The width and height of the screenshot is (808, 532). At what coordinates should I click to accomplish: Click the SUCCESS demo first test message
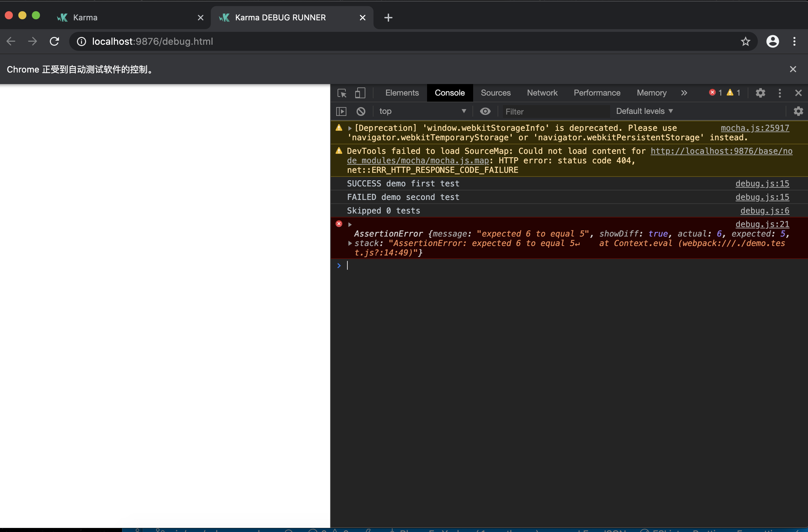(x=403, y=184)
